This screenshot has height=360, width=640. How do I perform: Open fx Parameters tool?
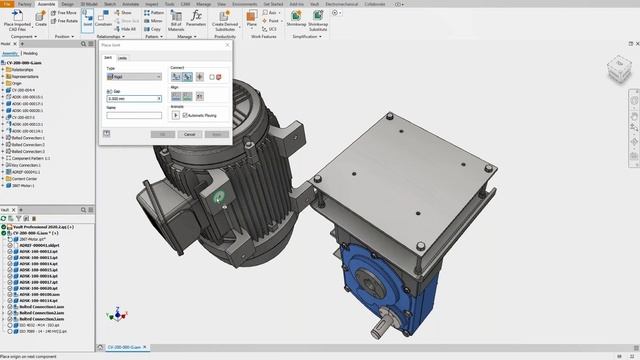click(x=196, y=18)
